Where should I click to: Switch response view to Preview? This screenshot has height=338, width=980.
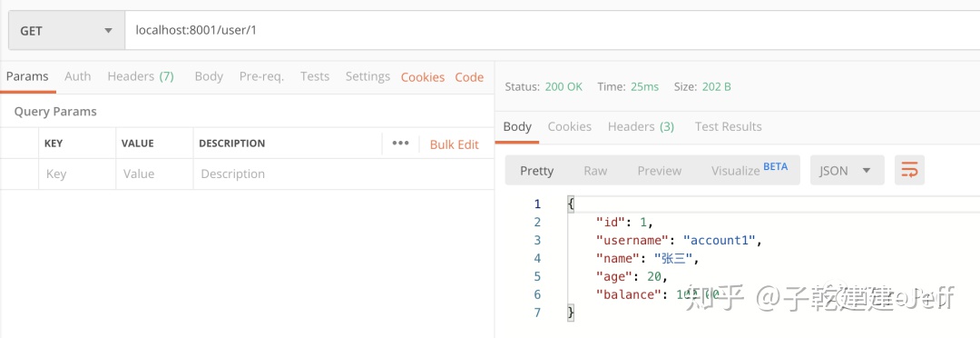coord(660,170)
